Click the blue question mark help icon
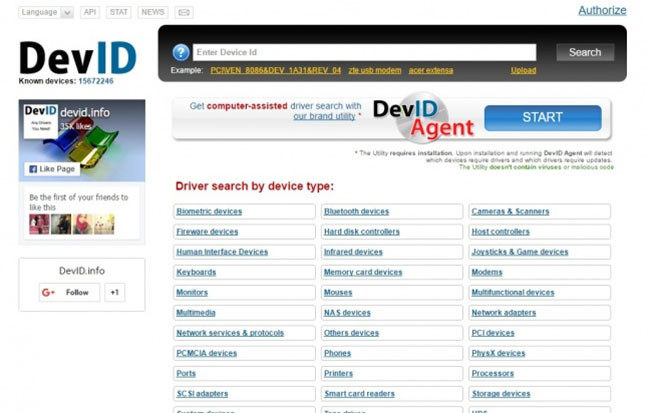The width and height of the screenshot is (650, 413). click(x=181, y=52)
